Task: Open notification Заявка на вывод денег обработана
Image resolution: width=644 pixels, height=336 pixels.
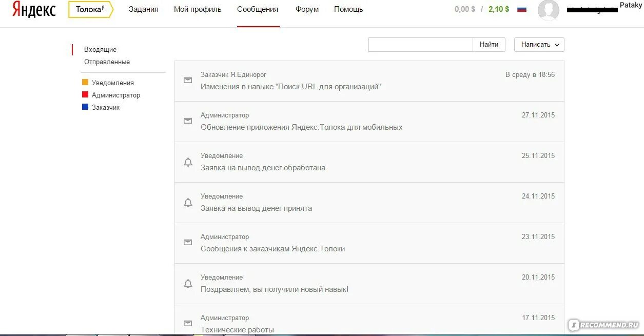Action: point(263,168)
